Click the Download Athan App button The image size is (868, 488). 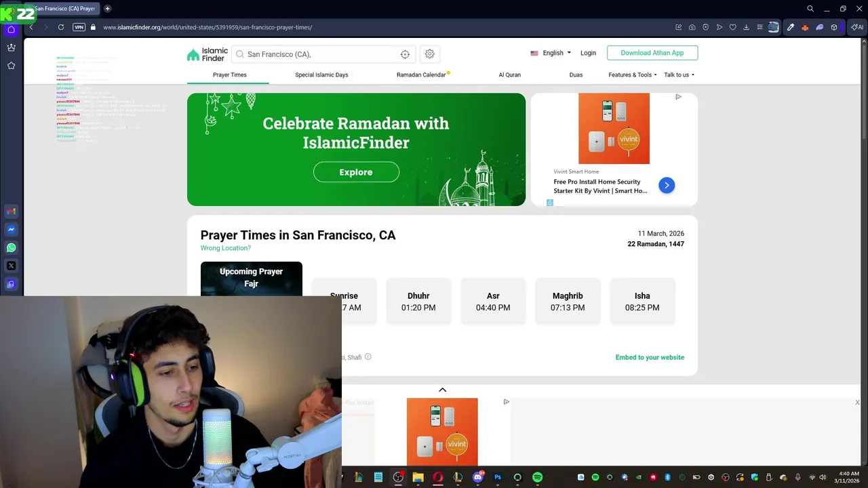(x=652, y=53)
